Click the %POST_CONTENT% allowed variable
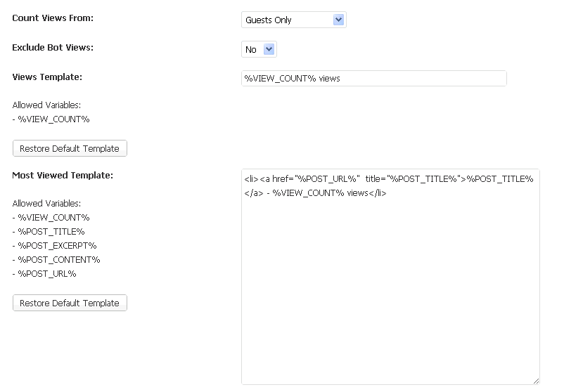The width and height of the screenshot is (583, 392). [x=59, y=259]
